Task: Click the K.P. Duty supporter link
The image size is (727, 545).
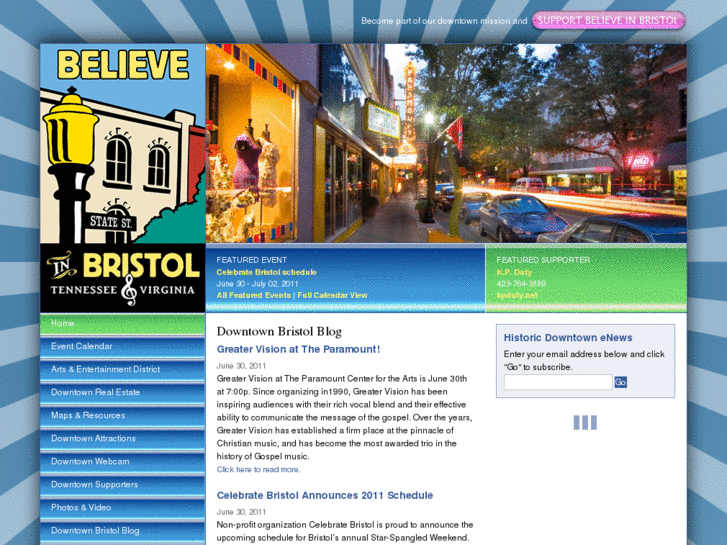Action: click(514, 272)
